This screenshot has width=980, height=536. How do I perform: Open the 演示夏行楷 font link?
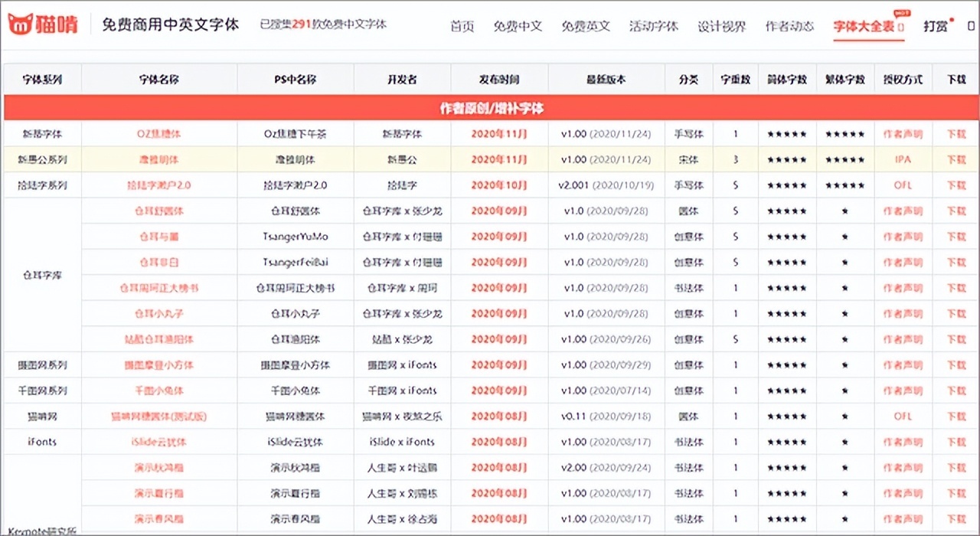pos(159,493)
